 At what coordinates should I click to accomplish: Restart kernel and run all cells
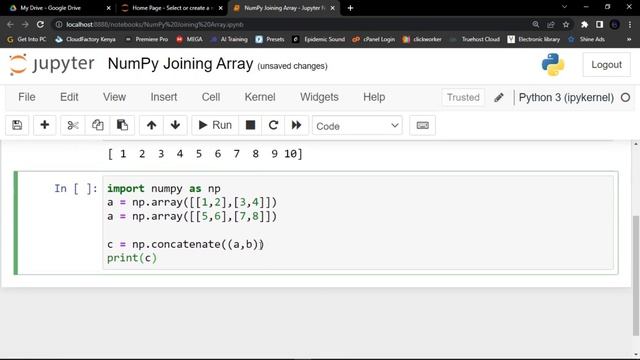coord(296,125)
